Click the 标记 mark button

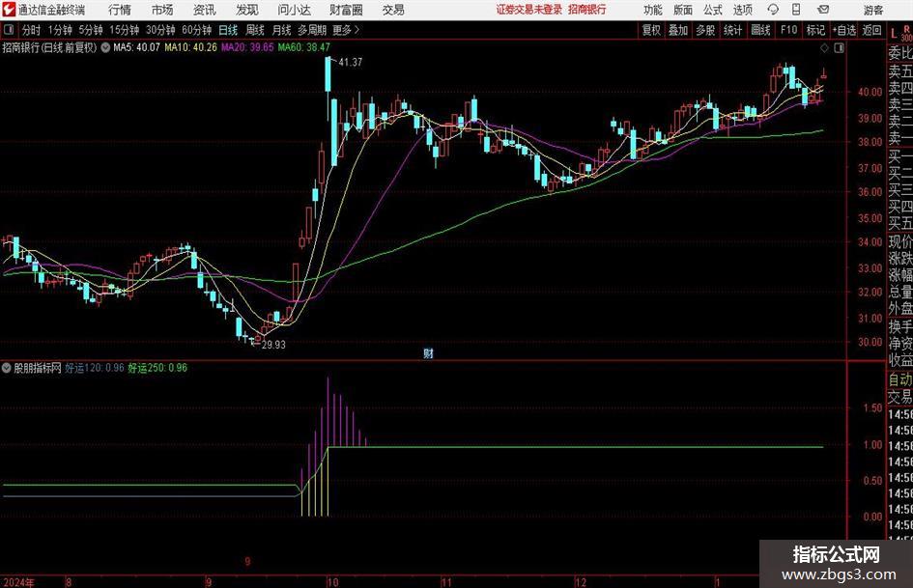[815, 30]
